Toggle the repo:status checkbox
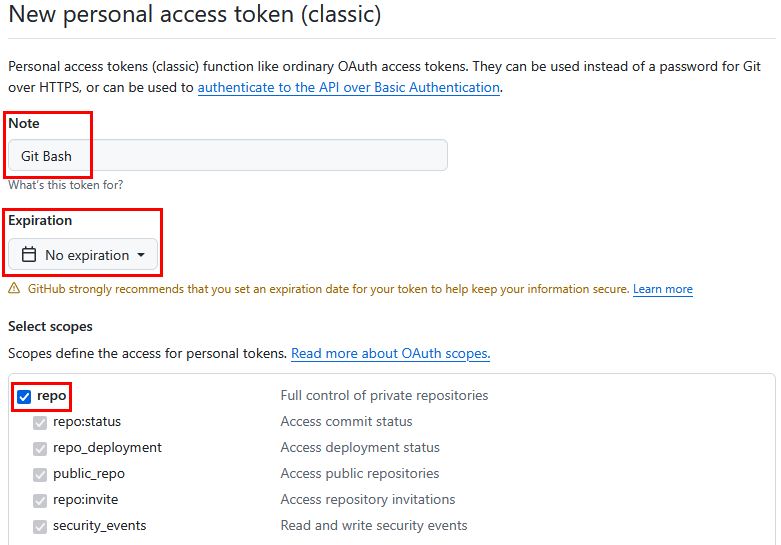The image size is (781, 545). [40, 422]
